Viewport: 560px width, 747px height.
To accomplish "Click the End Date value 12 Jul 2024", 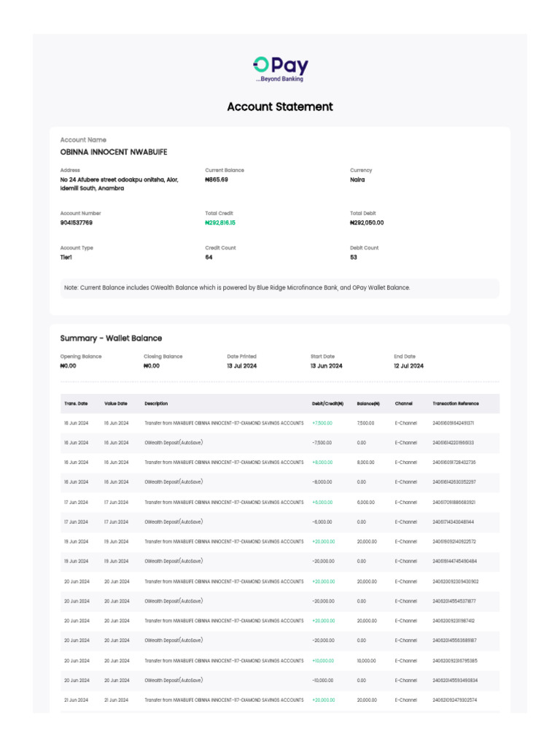I will click(x=408, y=366).
